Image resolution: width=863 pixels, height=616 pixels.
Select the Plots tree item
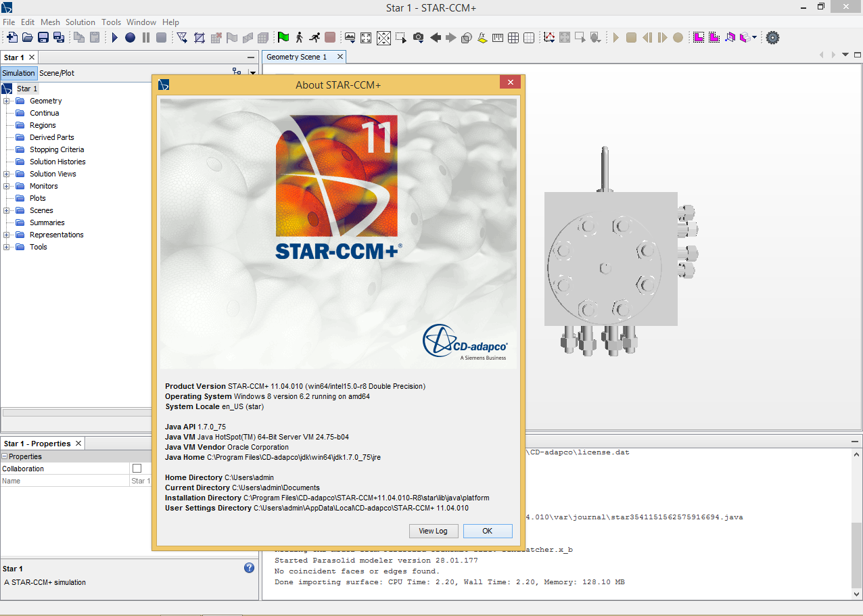click(x=38, y=198)
